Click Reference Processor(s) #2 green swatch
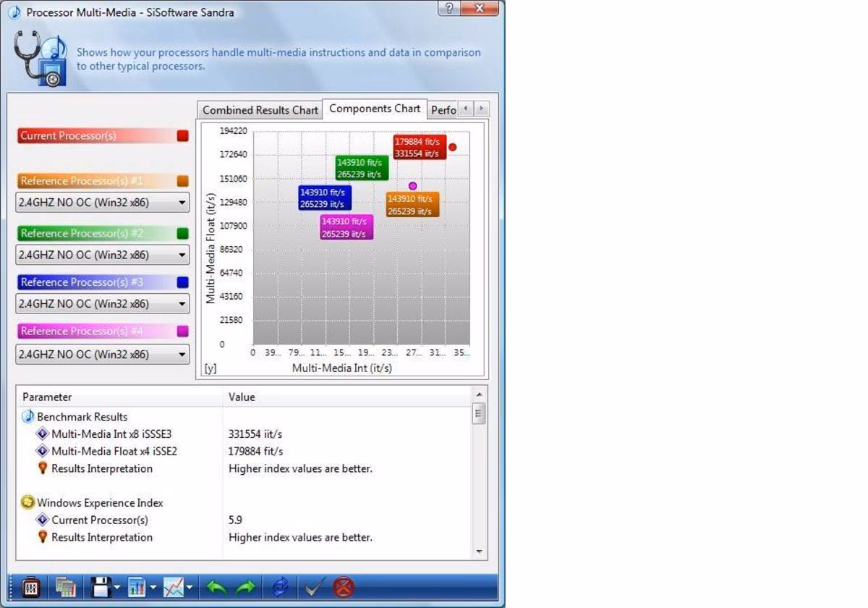The image size is (868, 608). 182,233
